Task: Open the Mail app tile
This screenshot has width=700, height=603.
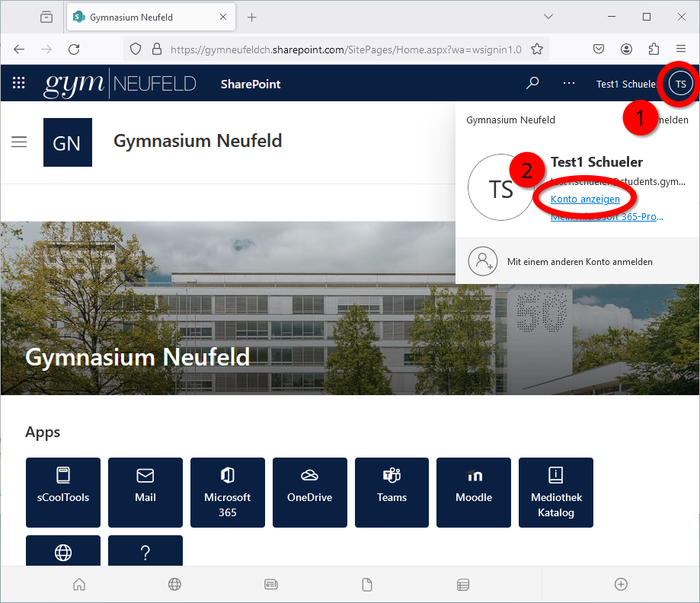Action: [145, 492]
